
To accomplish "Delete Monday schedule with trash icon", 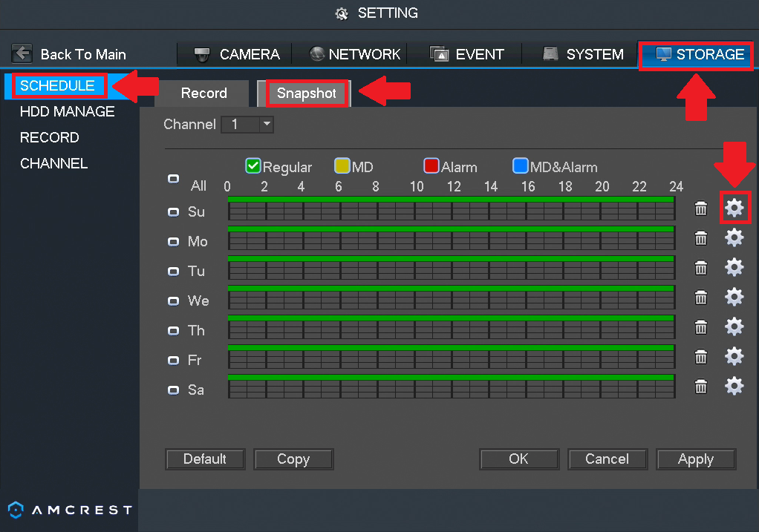I will pos(701,238).
